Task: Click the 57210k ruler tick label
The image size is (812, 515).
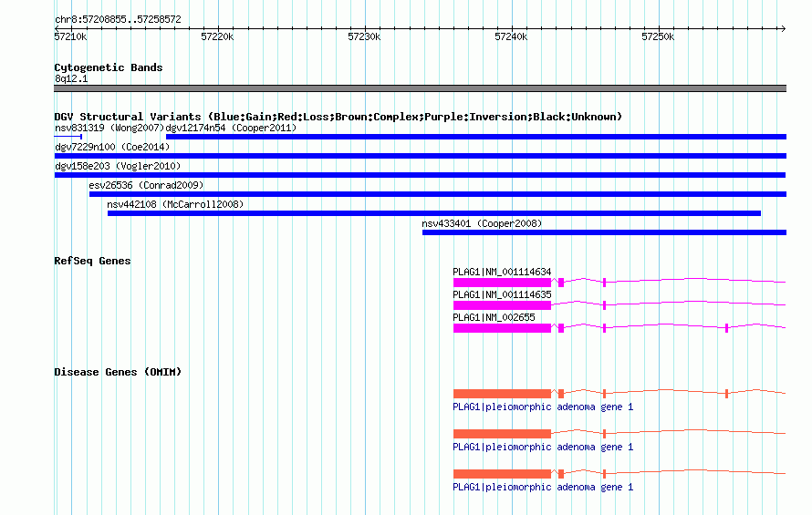Action: click(x=70, y=36)
